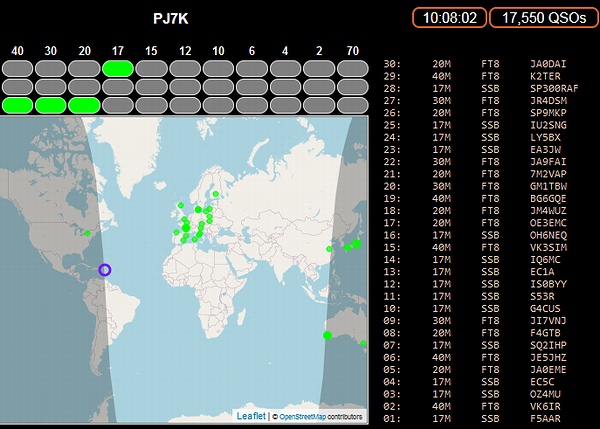Image resolution: width=600 pixels, height=429 pixels.
Task: Click the grey 17m indicator in middle row
Action: (118, 87)
